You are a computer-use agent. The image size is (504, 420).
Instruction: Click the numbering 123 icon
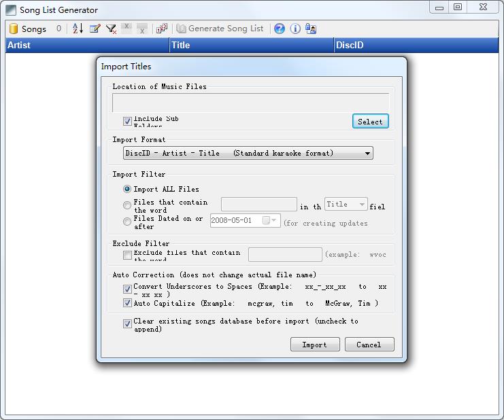[x=162, y=29]
